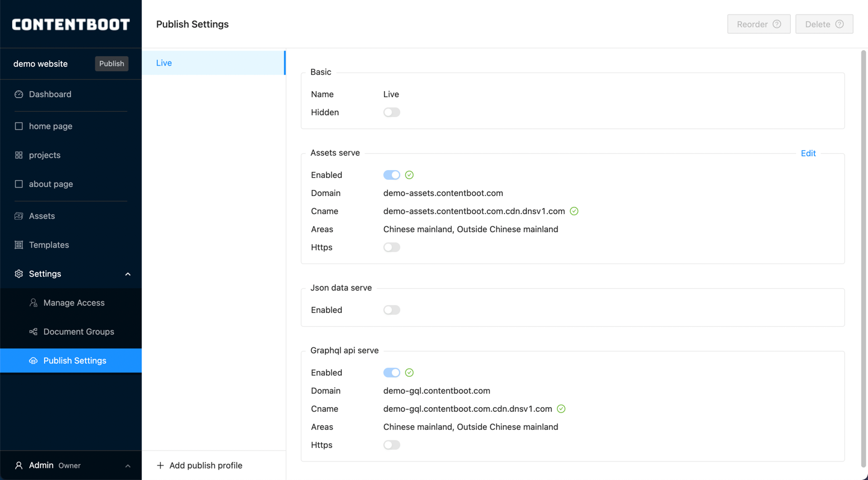868x480 pixels.
Task: Open Templates from the sidebar
Action: [71, 245]
